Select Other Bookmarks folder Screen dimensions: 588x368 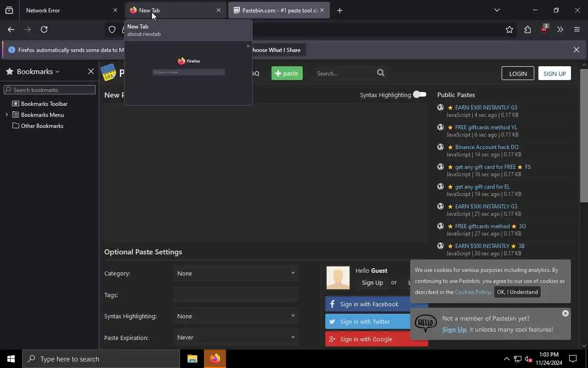[42, 126]
